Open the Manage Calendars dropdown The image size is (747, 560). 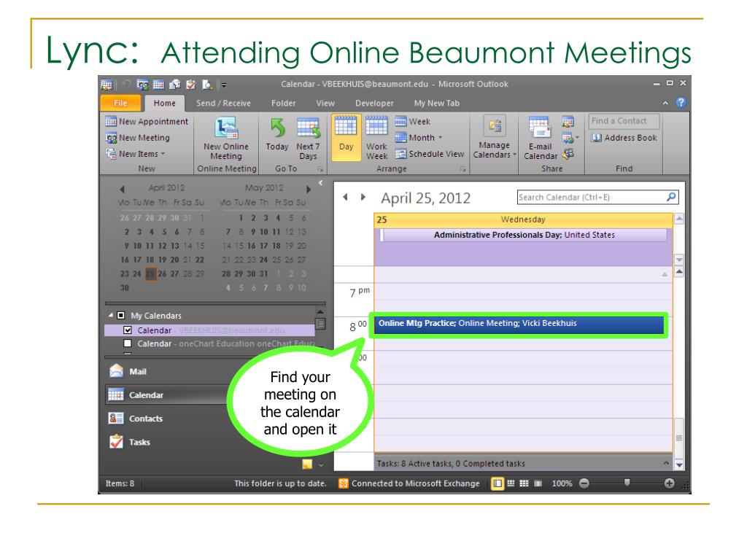[x=495, y=138]
